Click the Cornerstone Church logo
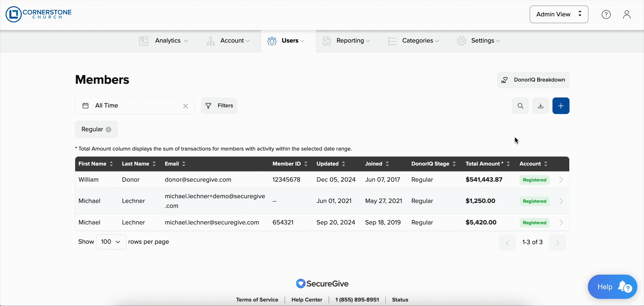This screenshot has height=306, width=644. click(x=39, y=14)
